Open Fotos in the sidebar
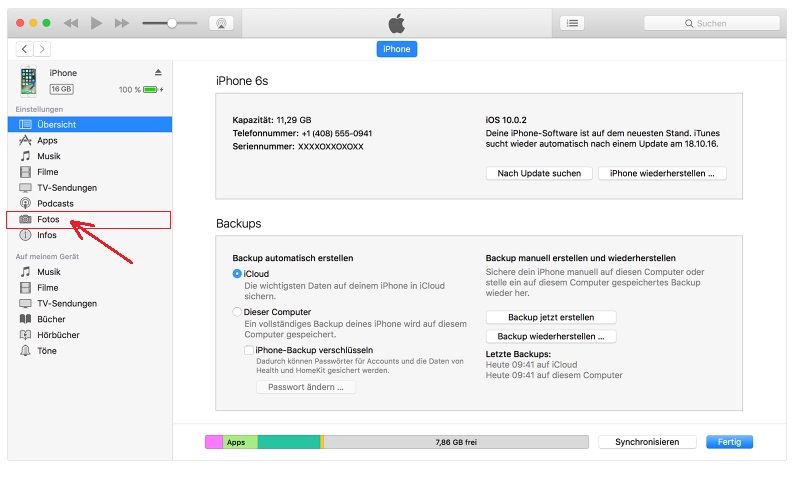792x483 pixels. click(x=48, y=219)
